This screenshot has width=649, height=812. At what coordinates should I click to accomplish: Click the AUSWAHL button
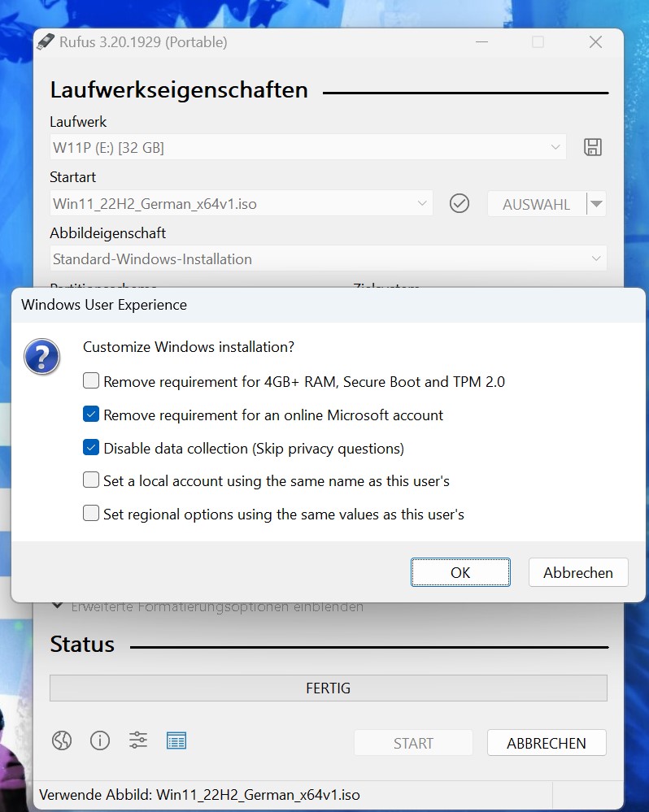tap(537, 204)
